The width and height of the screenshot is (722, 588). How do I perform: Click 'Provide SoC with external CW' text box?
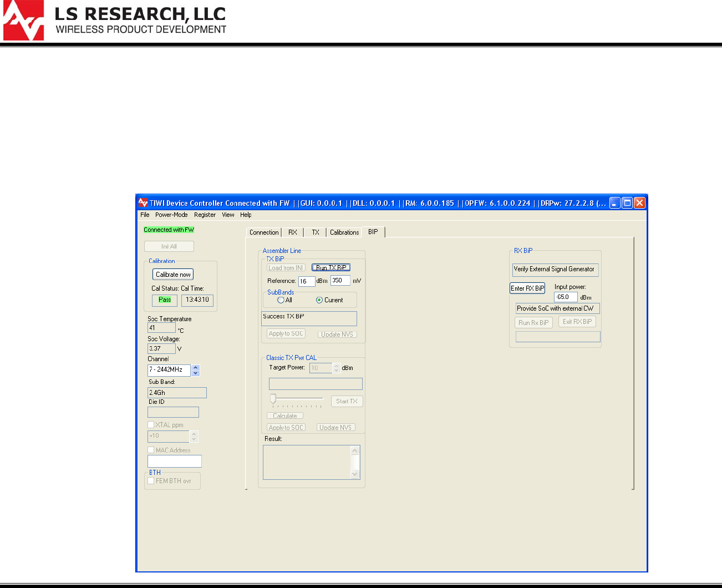(557, 308)
